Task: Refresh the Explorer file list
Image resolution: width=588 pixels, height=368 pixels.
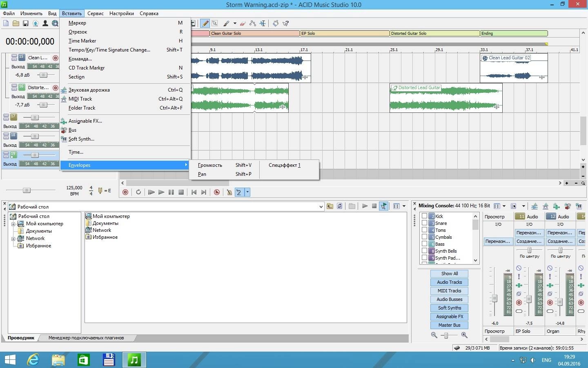Action: click(x=339, y=206)
